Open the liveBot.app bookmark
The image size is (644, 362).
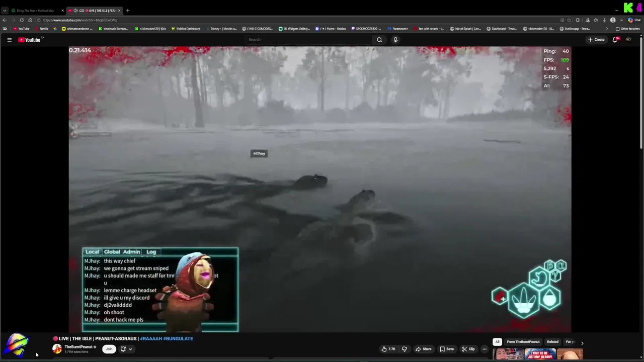coord(575,29)
